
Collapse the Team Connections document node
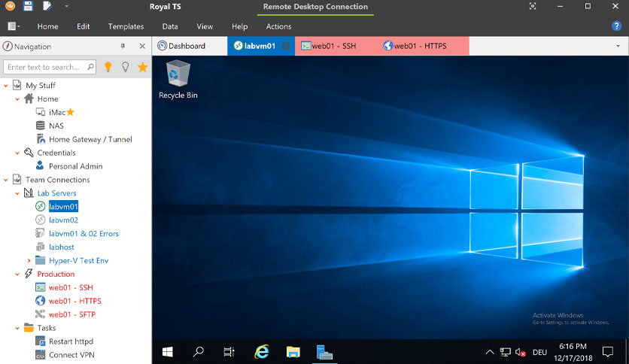(5, 180)
